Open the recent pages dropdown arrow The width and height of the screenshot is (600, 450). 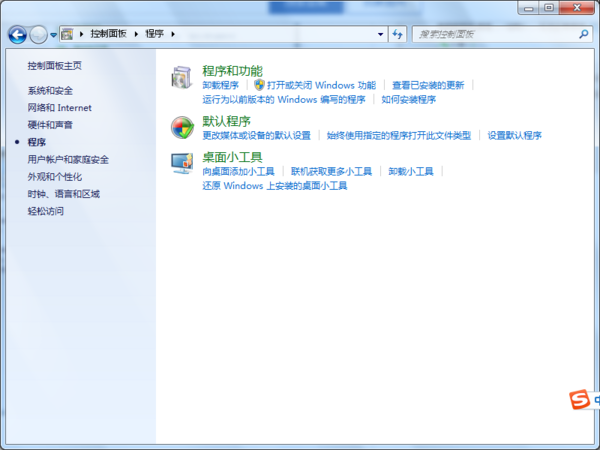[x=54, y=35]
